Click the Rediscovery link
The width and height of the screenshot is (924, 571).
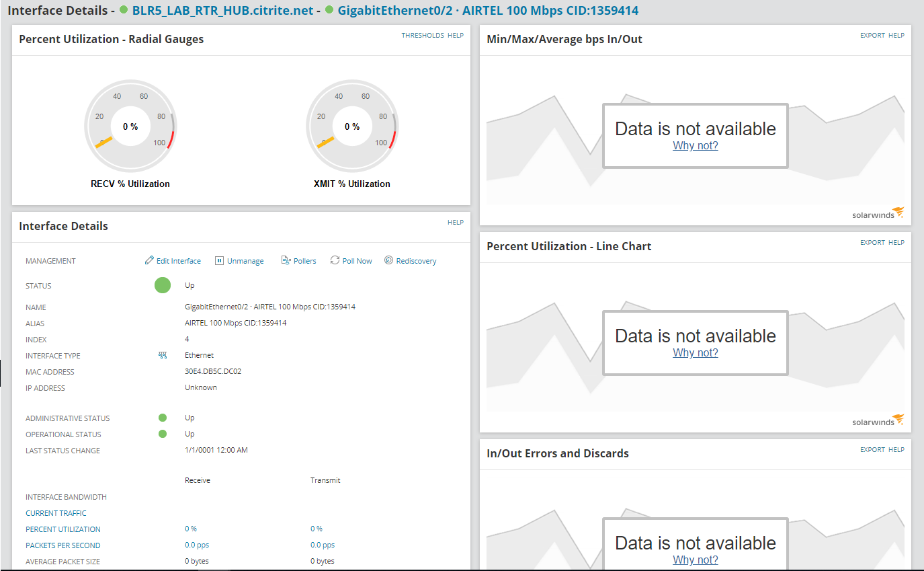pos(416,261)
